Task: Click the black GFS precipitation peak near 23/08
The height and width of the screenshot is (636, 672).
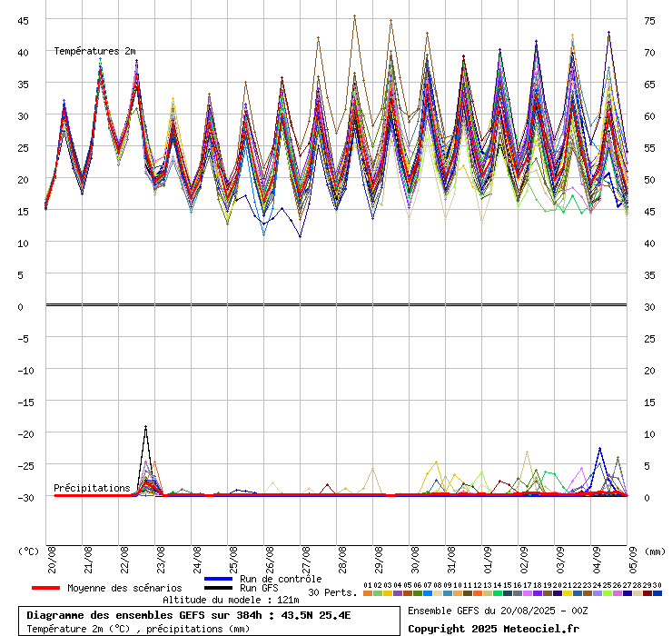Action: click(x=145, y=427)
